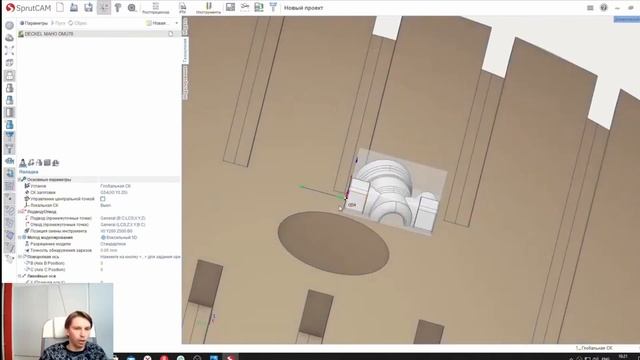Create a new project with blank page icon

[60, 7]
